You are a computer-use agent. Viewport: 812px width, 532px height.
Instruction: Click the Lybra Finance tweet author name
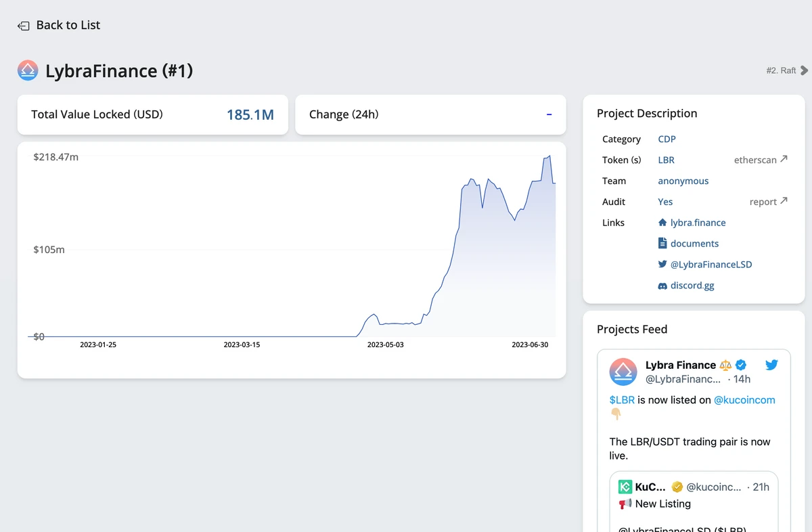click(681, 365)
